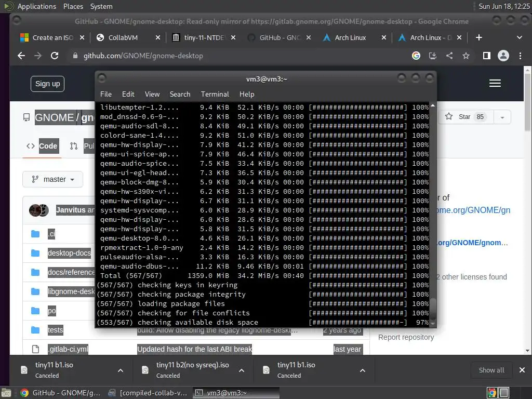Click the clock showing Sun Jun 18
The image size is (532, 399).
(x=504, y=6)
